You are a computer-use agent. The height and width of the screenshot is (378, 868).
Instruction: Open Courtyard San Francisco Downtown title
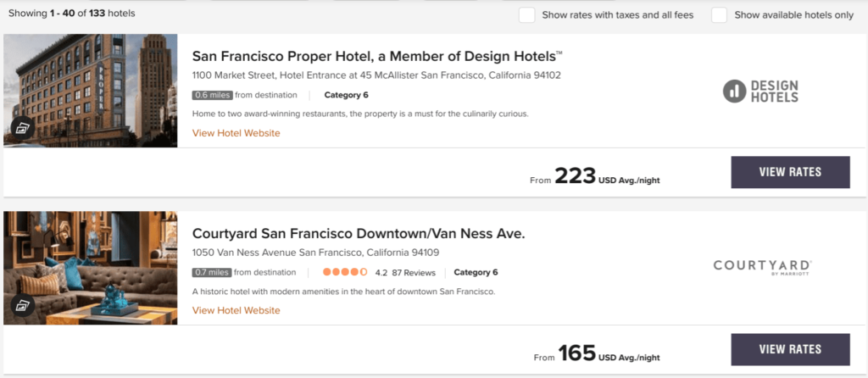click(x=359, y=233)
